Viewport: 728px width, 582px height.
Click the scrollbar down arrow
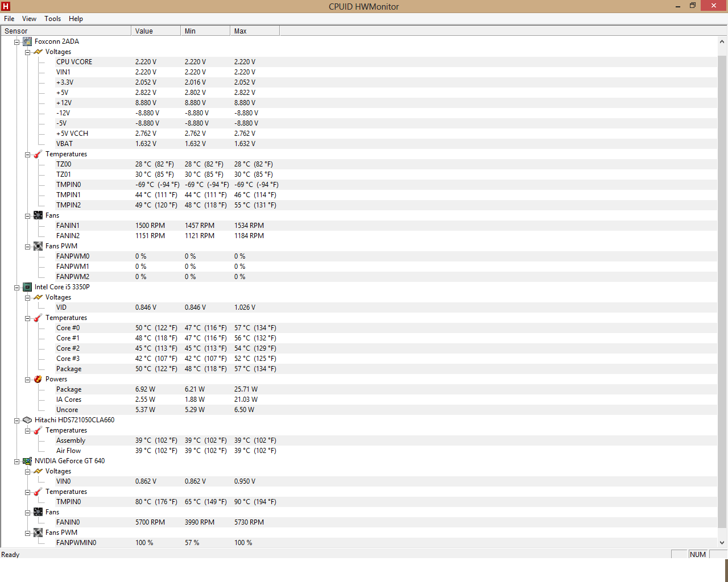point(722,542)
